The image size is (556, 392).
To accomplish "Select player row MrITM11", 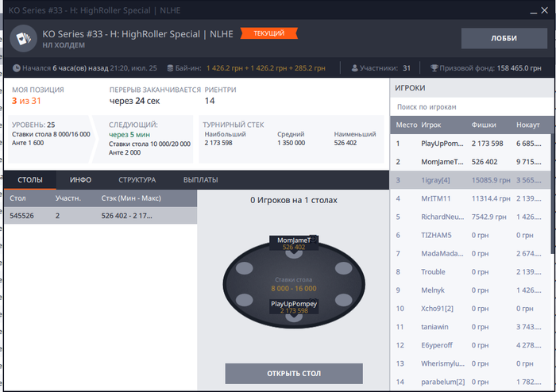I will click(x=470, y=198).
